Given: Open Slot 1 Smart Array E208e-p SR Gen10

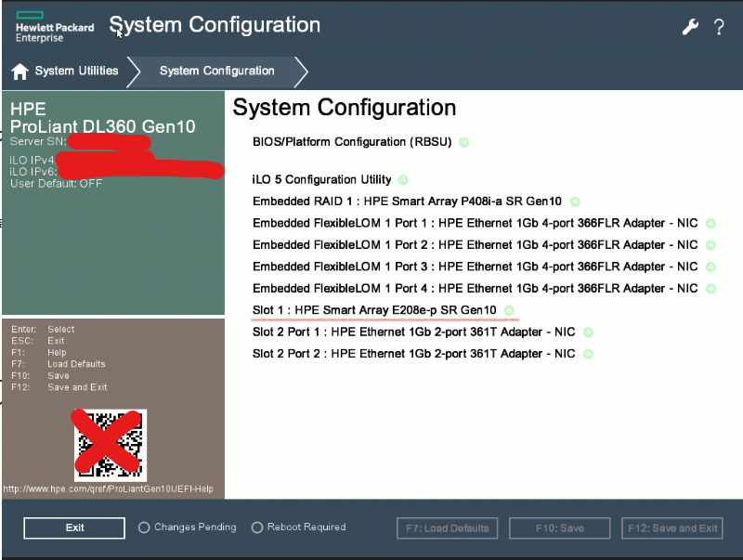Looking at the screenshot, I should [x=374, y=311].
